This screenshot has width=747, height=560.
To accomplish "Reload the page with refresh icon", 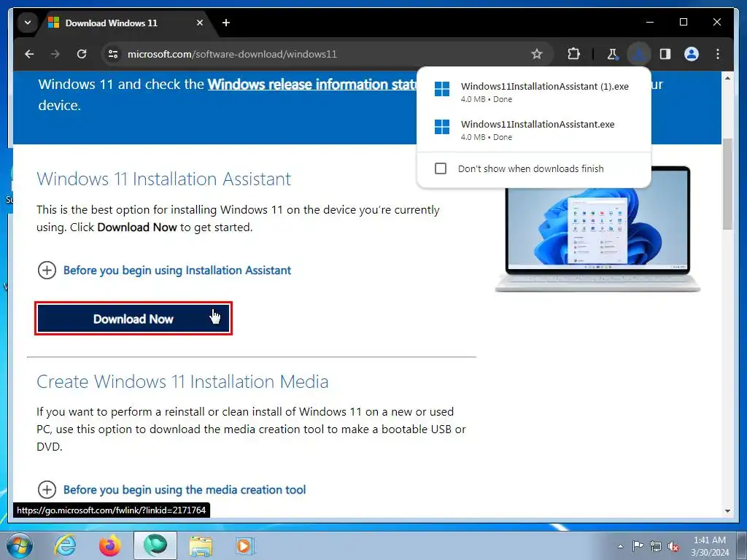I will pyautogui.click(x=82, y=54).
